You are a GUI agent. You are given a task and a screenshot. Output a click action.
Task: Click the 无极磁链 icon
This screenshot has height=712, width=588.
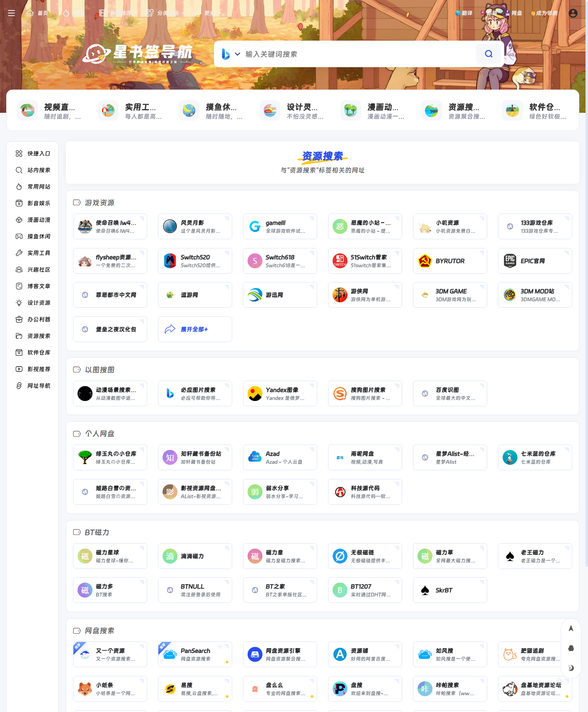340,556
